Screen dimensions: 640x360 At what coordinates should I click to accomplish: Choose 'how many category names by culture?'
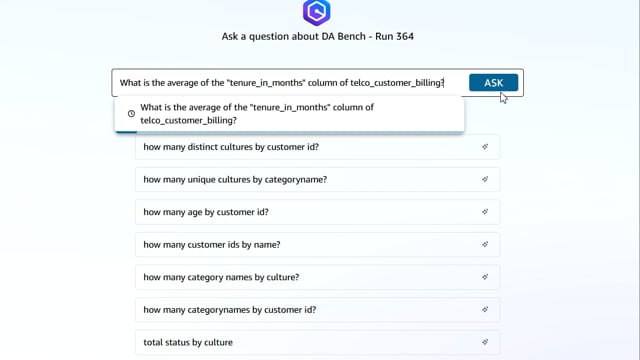click(317, 278)
